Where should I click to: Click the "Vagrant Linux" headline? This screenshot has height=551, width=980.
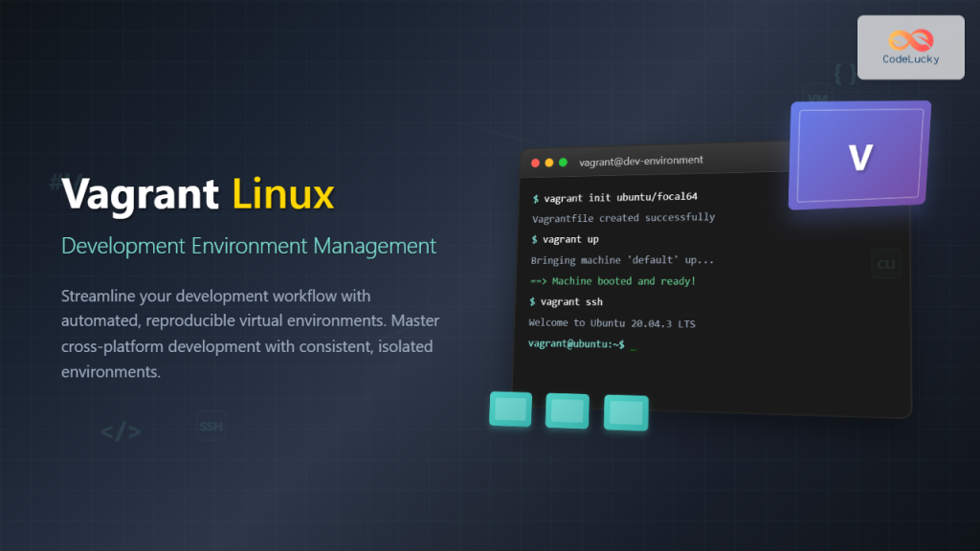[197, 194]
